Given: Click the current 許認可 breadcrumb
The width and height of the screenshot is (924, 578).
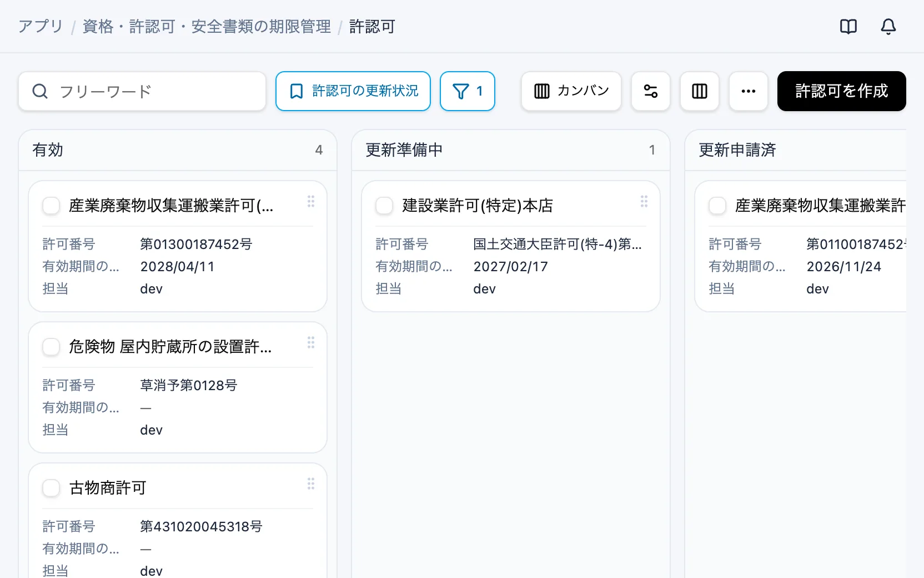Looking at the screenshot, I should point(372,27).
